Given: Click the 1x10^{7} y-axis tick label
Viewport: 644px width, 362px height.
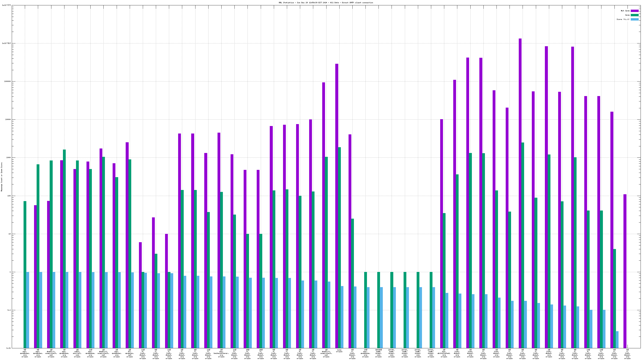Looking at the screenshot, I should point(6,5).
